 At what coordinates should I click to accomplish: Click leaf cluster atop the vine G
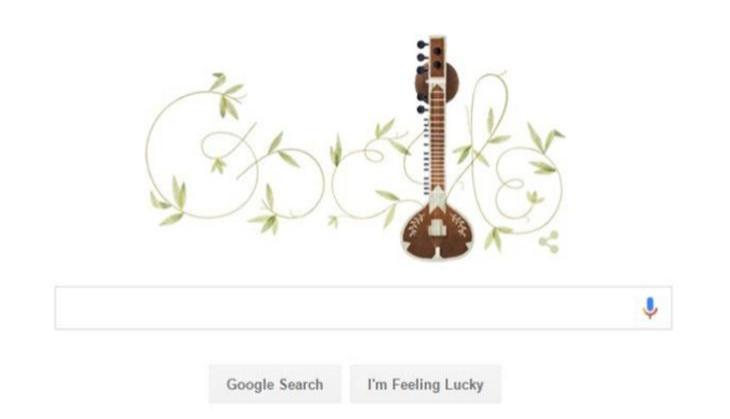tap(227, 95)
